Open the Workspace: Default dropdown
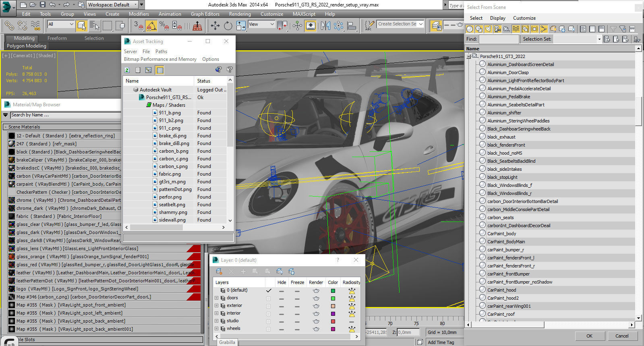Screen dimensions: 644x346 coord(112,5)
